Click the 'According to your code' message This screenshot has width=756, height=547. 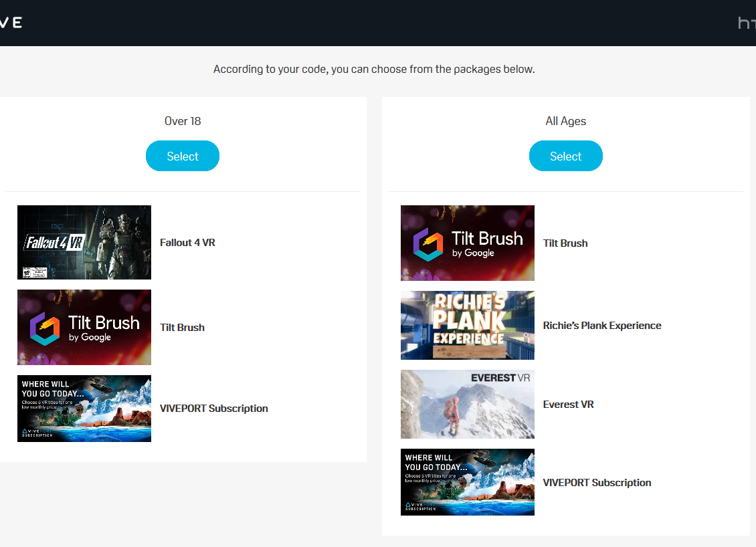coord(374,70)
